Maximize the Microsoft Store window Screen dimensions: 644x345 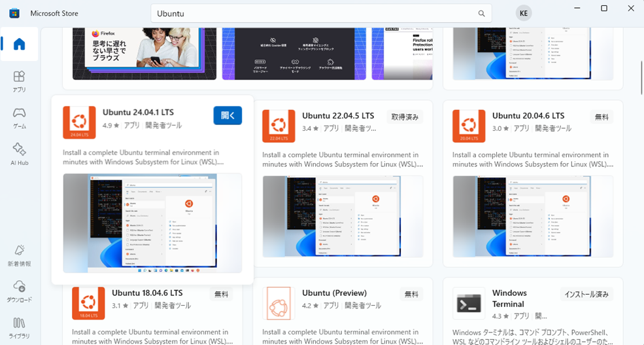pos(604,9)
